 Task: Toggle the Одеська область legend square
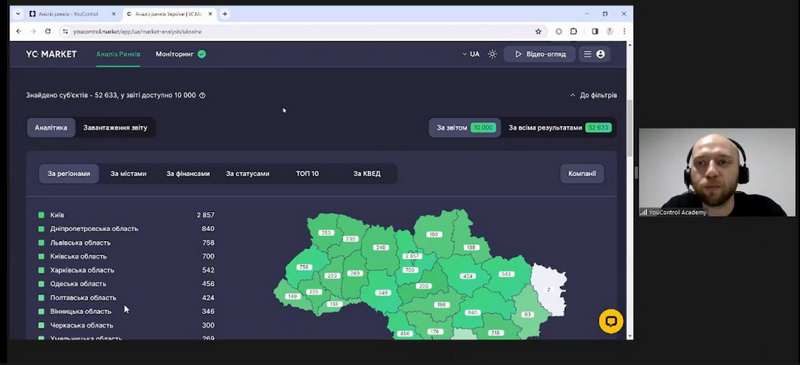41,284
